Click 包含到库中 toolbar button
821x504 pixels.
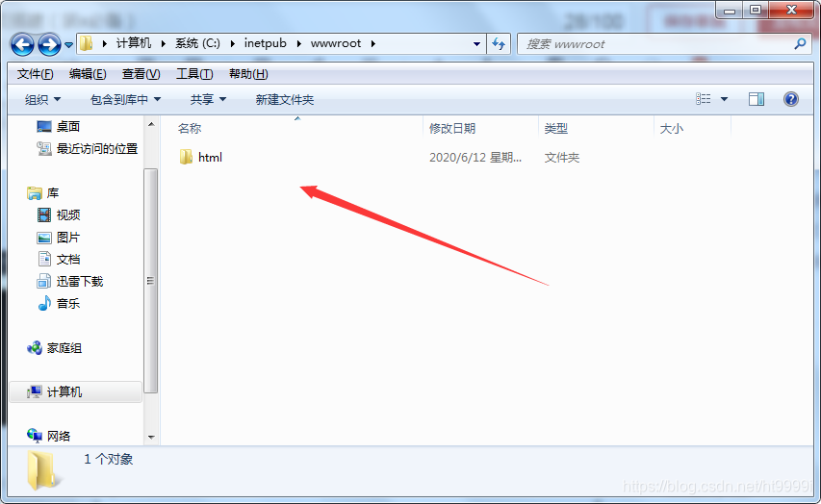point(125,99)
